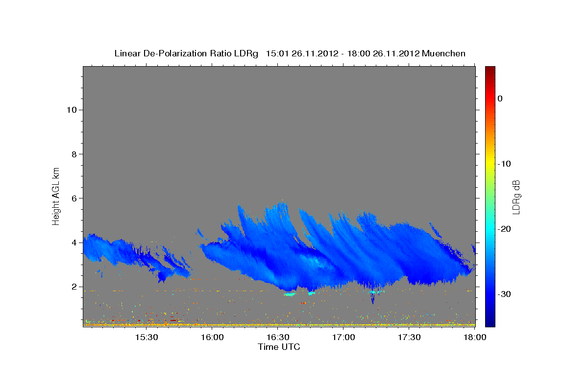Click the height tick label 8

[73, 154]
